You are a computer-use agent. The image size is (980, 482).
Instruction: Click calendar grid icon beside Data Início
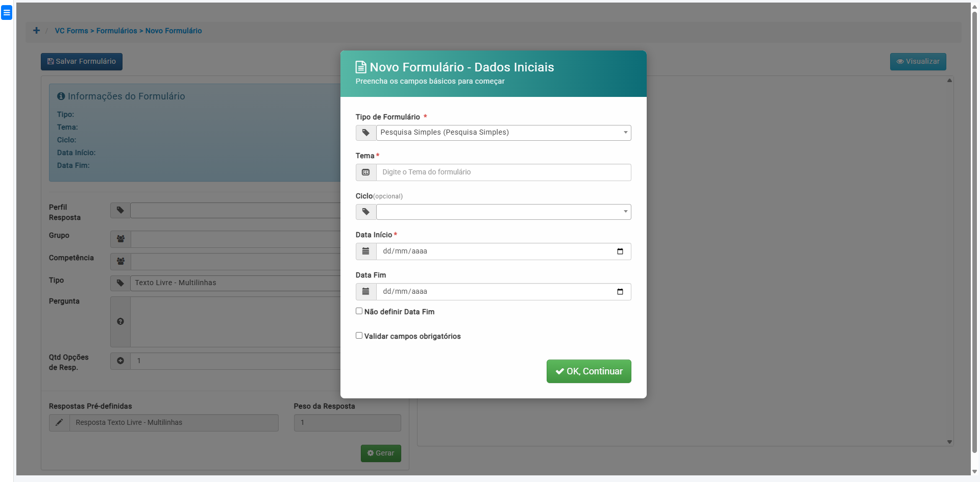365,251
